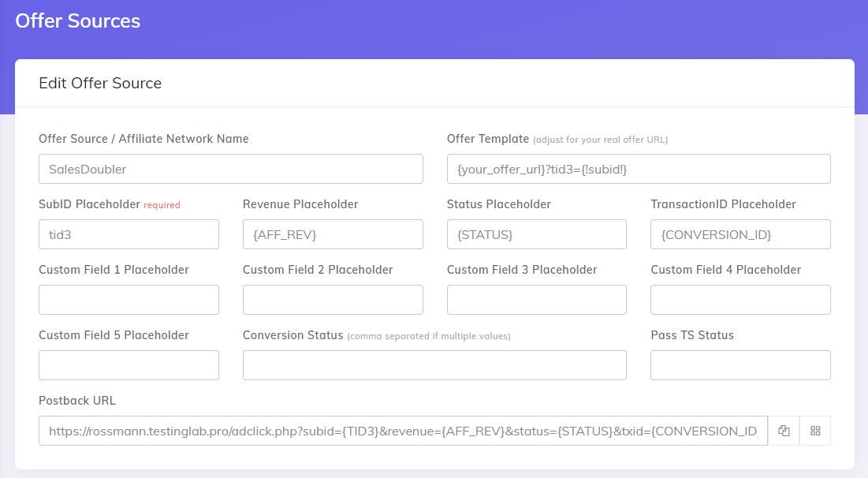Click the 'Conversion Status' label
The width and height of the screenshot is (868, 478).
pos(292,335)
